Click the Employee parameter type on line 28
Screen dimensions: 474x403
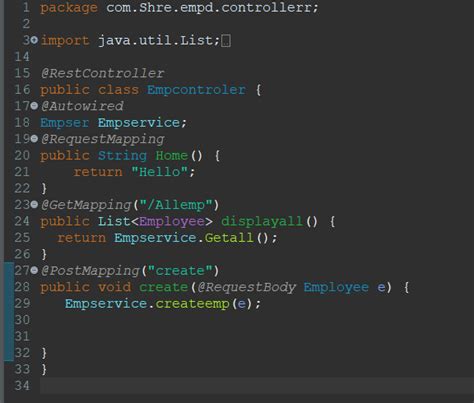click(x=336, y=287)
